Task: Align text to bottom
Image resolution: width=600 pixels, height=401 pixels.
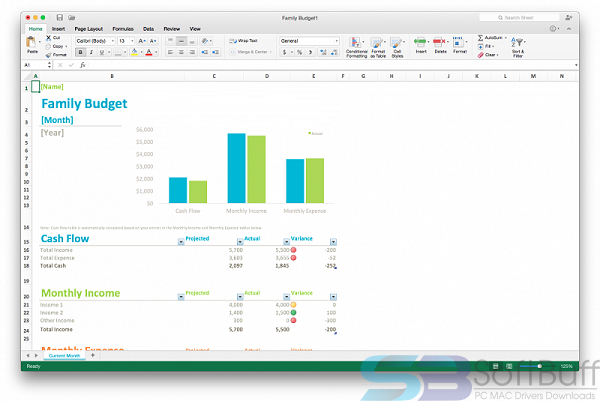Action: 192,41
